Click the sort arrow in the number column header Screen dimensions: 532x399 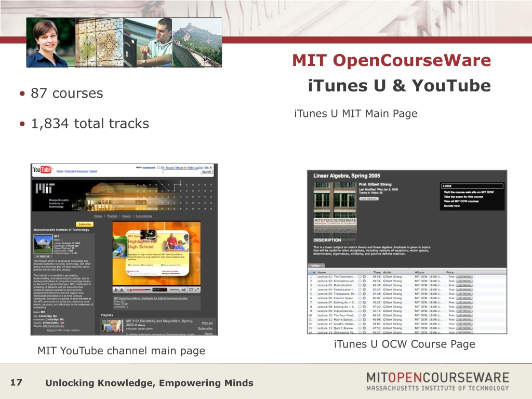click(x=314, y=272)
